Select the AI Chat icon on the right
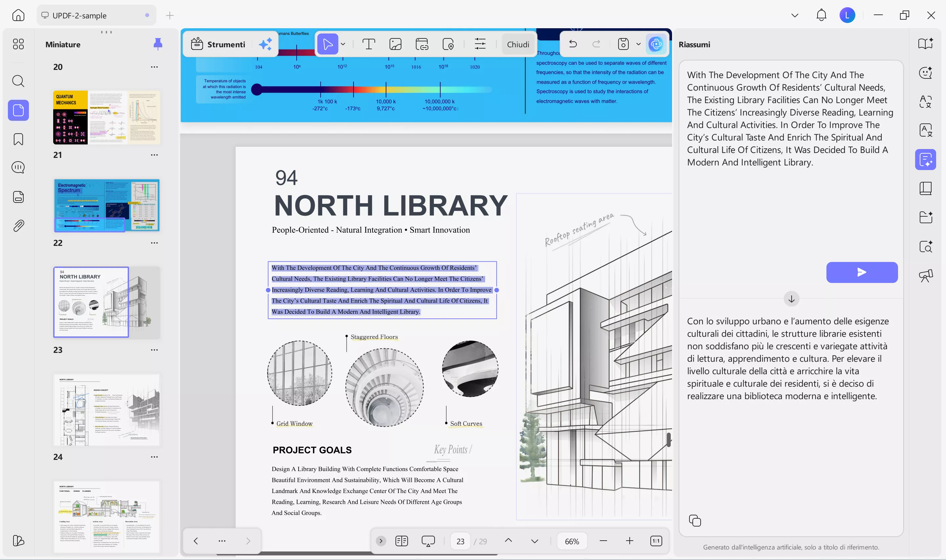Image resolution: width=946 pixels, height=560 pixels. [x=926, y=73]
